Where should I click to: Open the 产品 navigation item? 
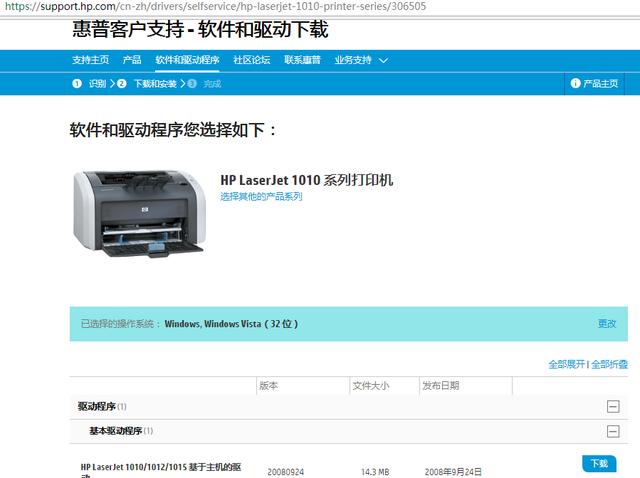tap(132, 60)
